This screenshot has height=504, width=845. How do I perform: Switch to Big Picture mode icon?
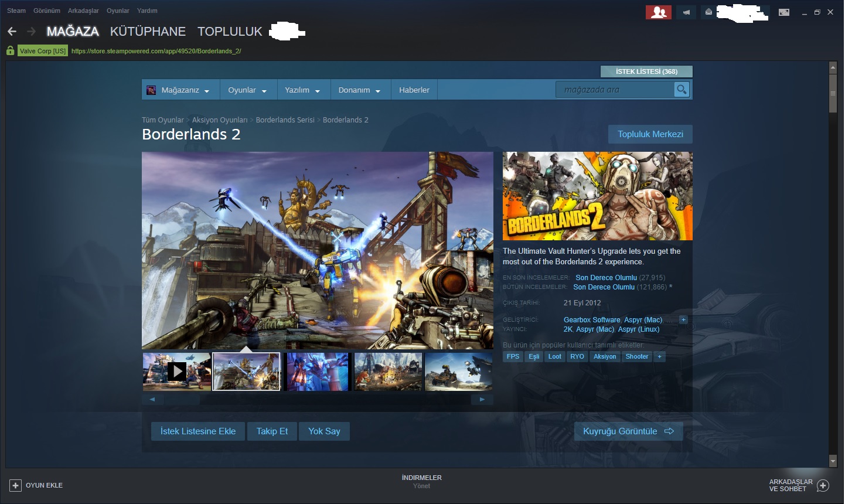[x=784, y=12]
